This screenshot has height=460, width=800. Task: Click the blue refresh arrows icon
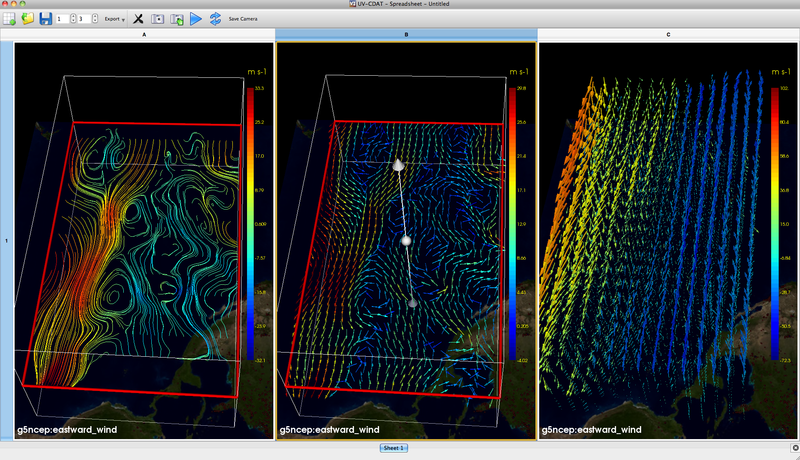215,18
